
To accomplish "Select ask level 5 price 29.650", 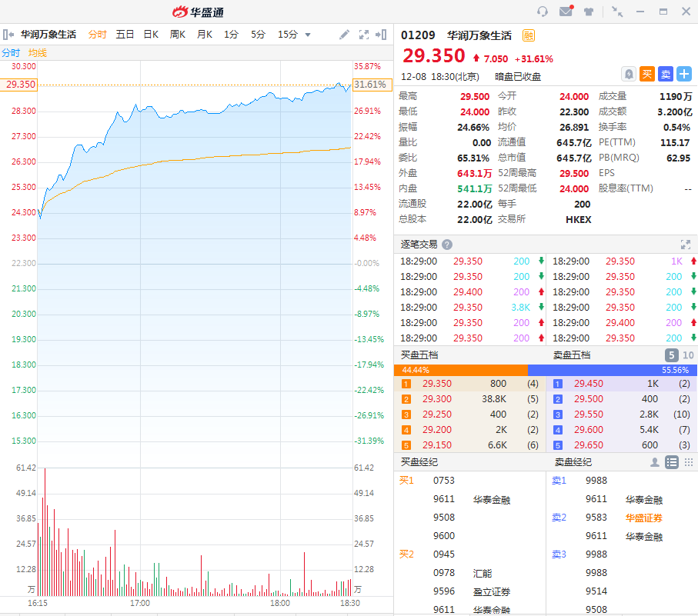I will click(589, 445).
